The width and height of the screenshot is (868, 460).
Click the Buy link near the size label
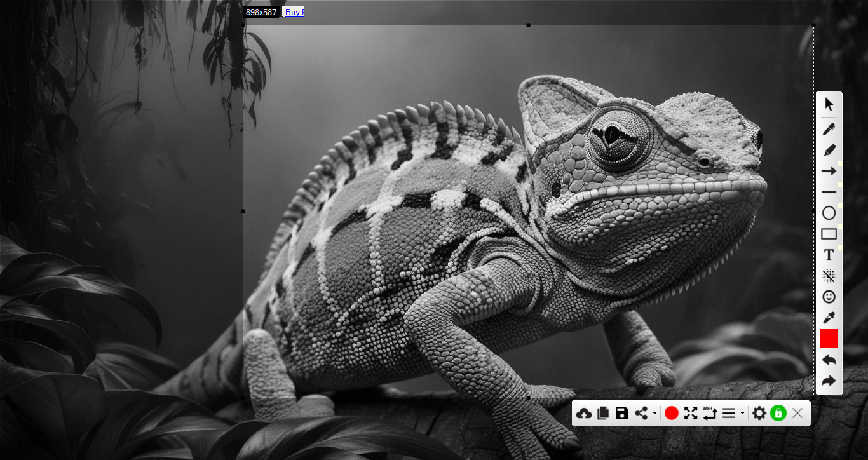294,11
